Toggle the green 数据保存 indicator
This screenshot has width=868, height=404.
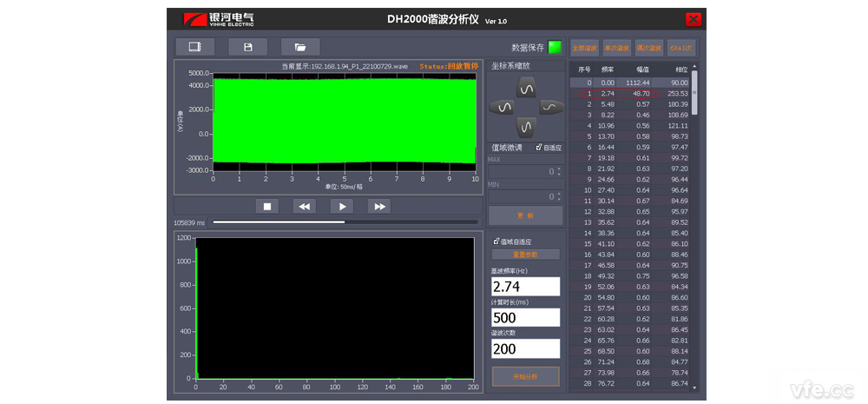point(555,47)
